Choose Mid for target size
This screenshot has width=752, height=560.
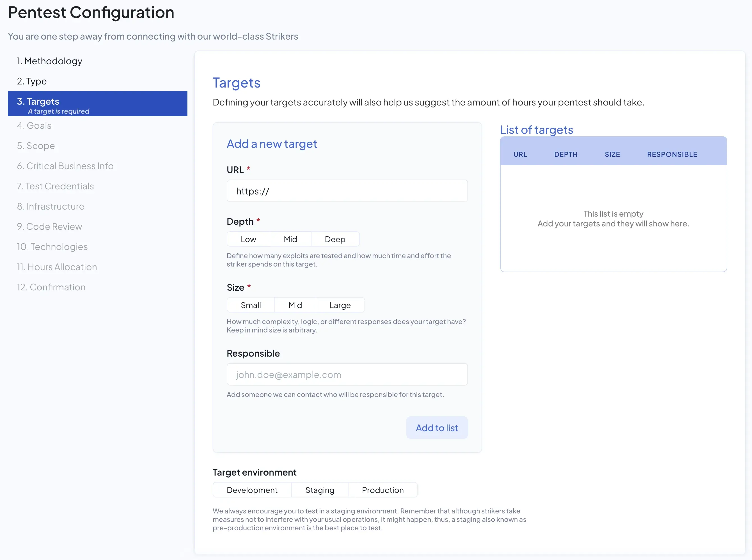tap(295, 305)
